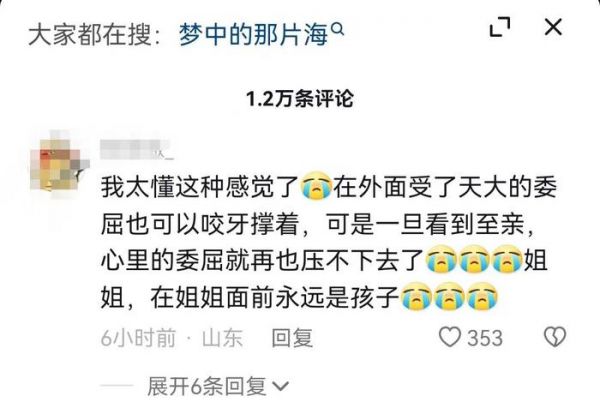The height and width of the screenshot is (408, 600).
Task: Expand the 展开6条回复 replies
Action: click(207, 386)
